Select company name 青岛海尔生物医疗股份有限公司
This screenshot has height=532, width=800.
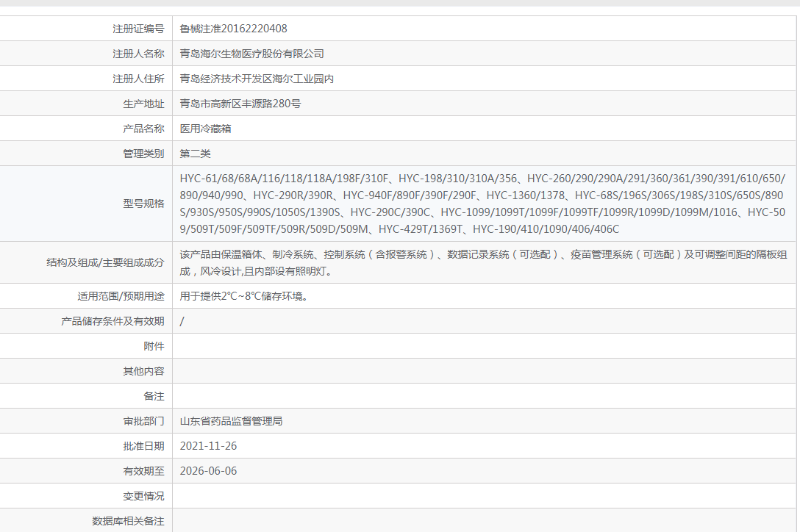click(x=251, y=54)
